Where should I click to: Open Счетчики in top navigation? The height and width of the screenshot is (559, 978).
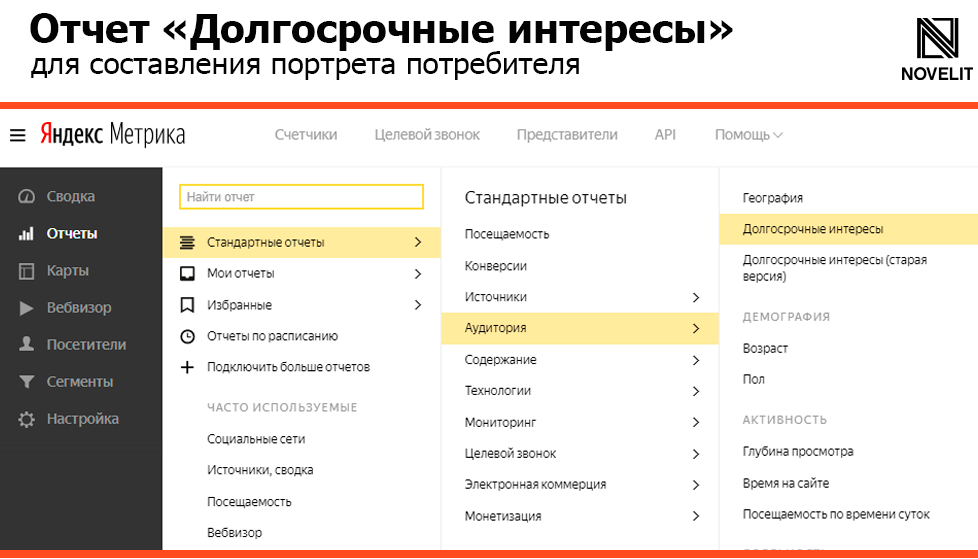pos(306,135)
